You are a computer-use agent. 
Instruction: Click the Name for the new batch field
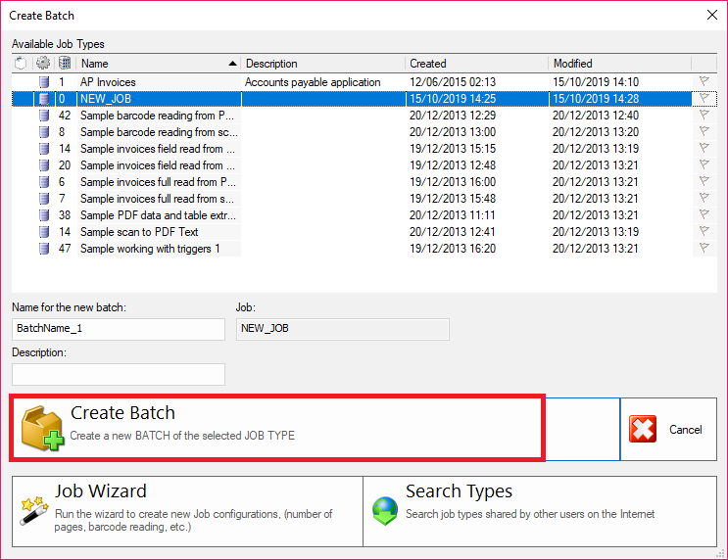[x=119, y=329]
